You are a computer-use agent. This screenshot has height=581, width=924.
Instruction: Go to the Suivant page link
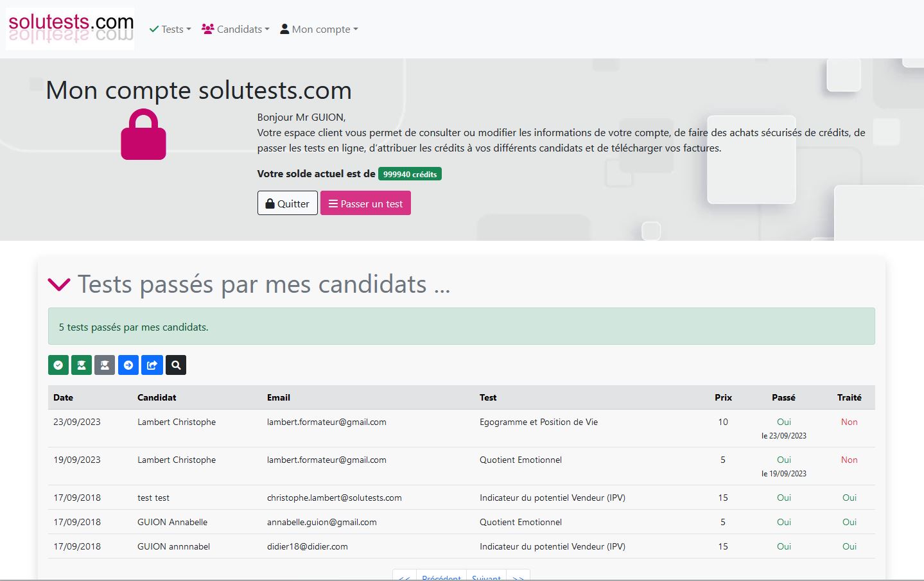[487, 576]
